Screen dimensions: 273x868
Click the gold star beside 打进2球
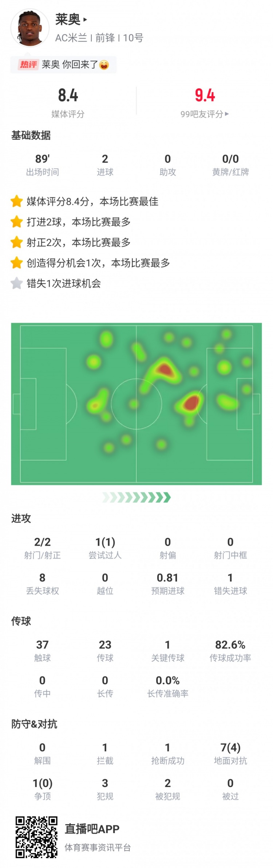(x=17, y=222)
